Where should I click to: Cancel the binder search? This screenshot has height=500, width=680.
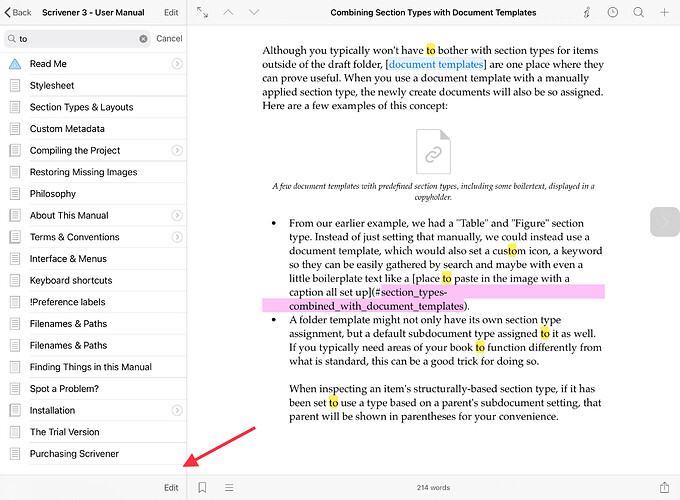pyautogui.click(x=169, y=39)
